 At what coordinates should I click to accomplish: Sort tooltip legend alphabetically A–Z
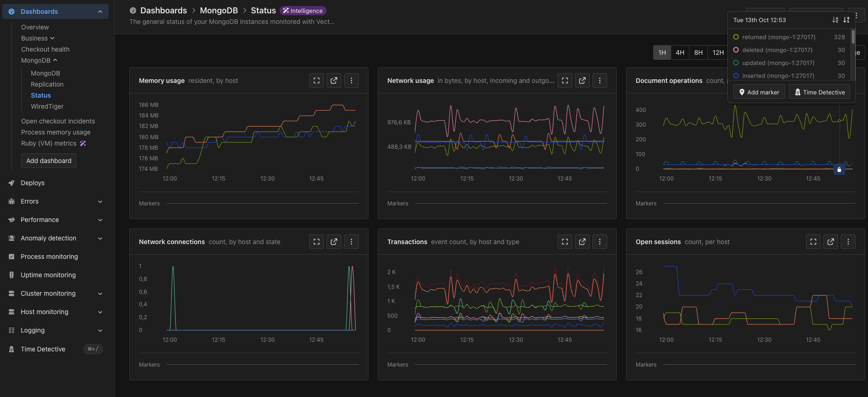(x=835, y=20)
